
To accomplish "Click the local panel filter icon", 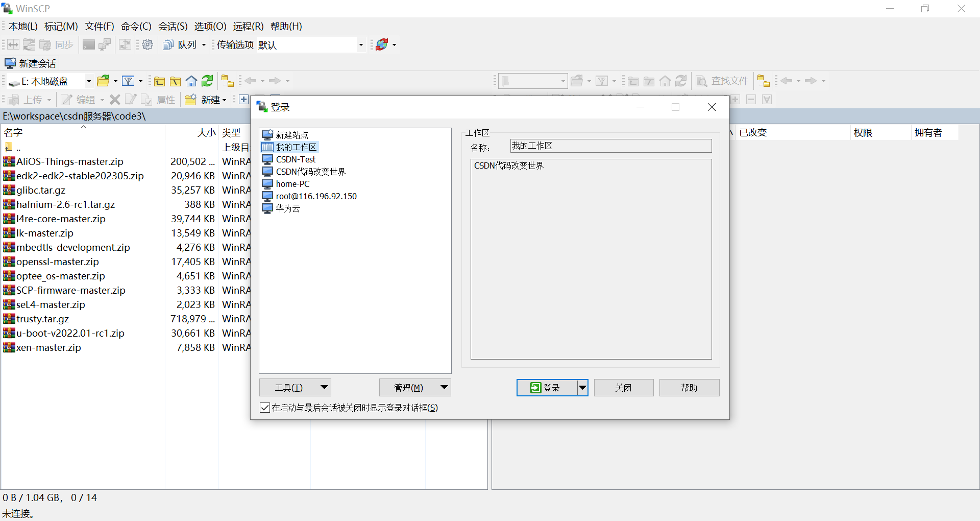I will [129, 81].
